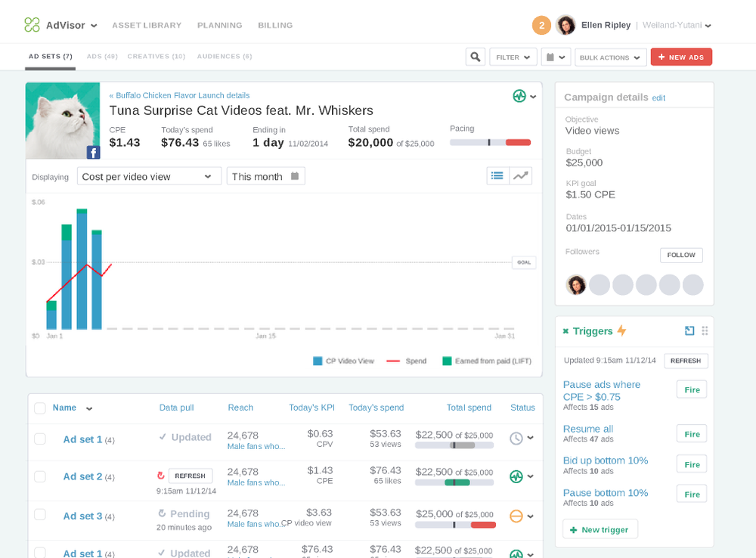Click edit link in Campaign details
This screenshot has height=558, width=756.
tap(658, 98)
